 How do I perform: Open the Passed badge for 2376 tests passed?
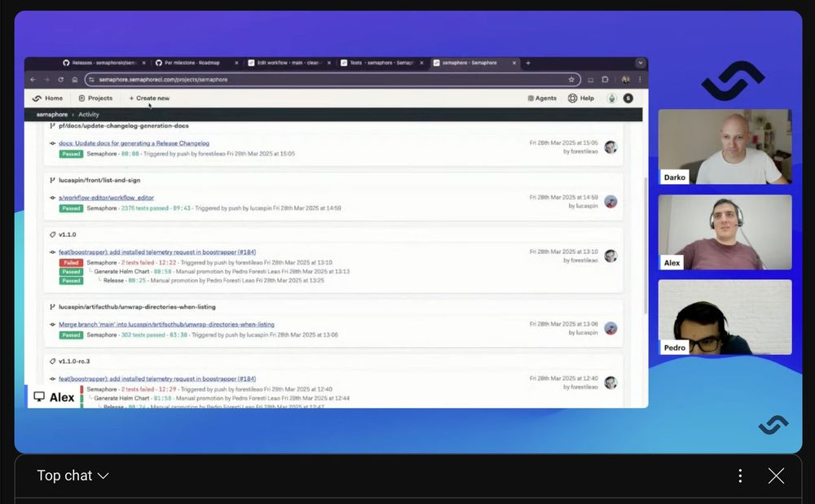click(71, 208)
